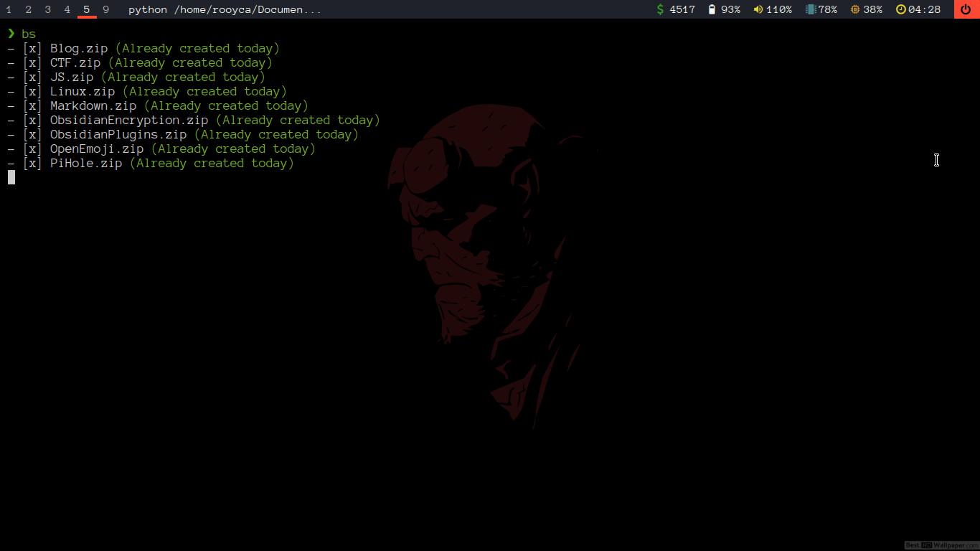Click the status message after Markdown.zip
Viewport: 980px width, 551px height.
click(x=226, y=106)
